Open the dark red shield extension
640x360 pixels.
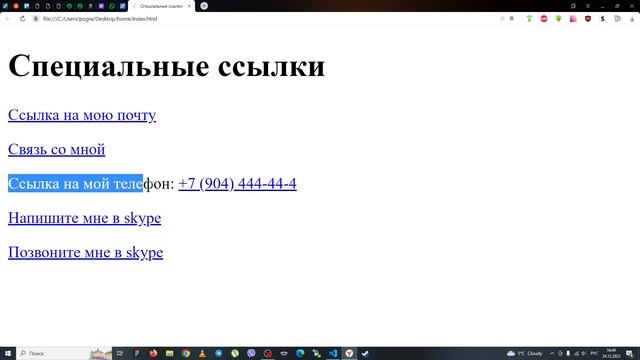588,19
